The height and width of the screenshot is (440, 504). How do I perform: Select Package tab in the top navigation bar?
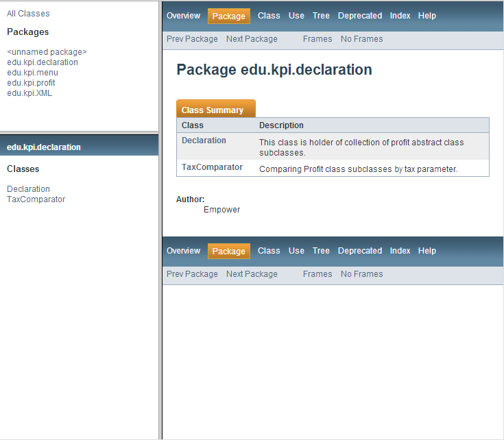pos(229,16)
